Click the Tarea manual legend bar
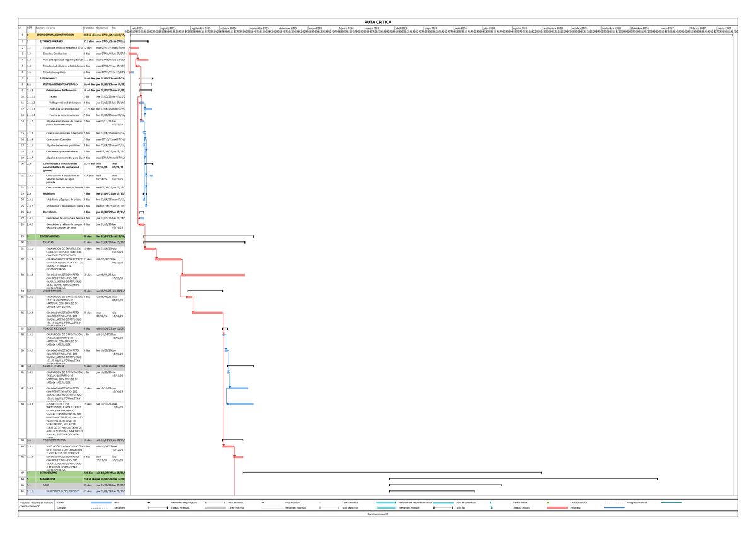756x535 pixels. (384, 502)
